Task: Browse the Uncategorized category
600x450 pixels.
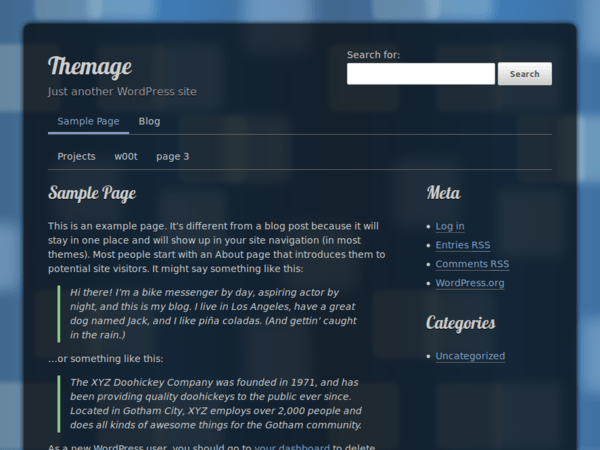Action: coord(470,356)
